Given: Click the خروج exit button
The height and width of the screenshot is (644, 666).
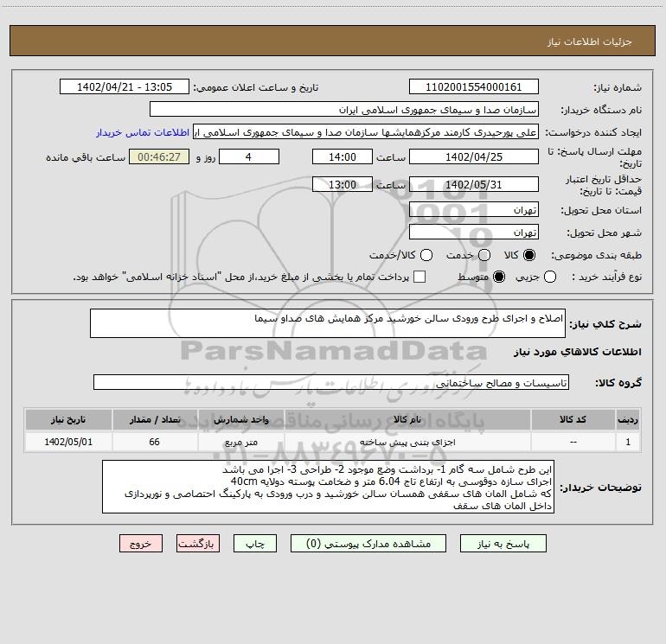Looking at the screenshot, I should point(141,544).
